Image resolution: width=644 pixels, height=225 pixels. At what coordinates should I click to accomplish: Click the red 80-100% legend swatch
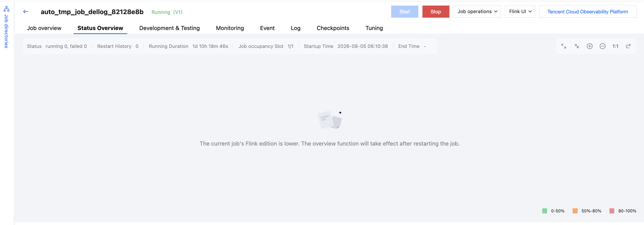pos(612,211)
